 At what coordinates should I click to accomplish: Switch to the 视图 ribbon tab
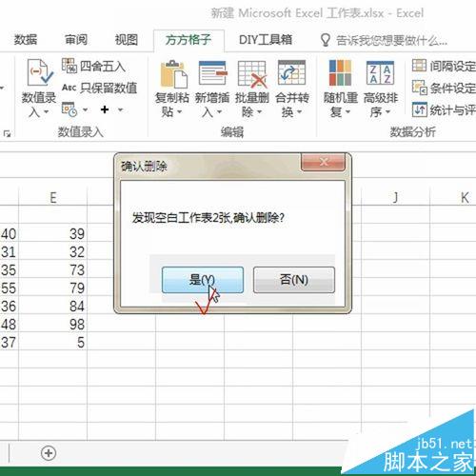tap(127, 40)
